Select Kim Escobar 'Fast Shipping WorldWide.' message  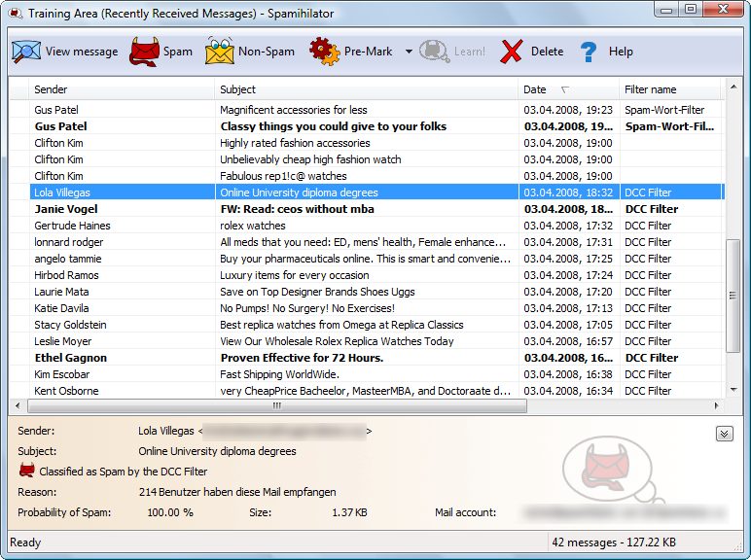tap(367, 374)
